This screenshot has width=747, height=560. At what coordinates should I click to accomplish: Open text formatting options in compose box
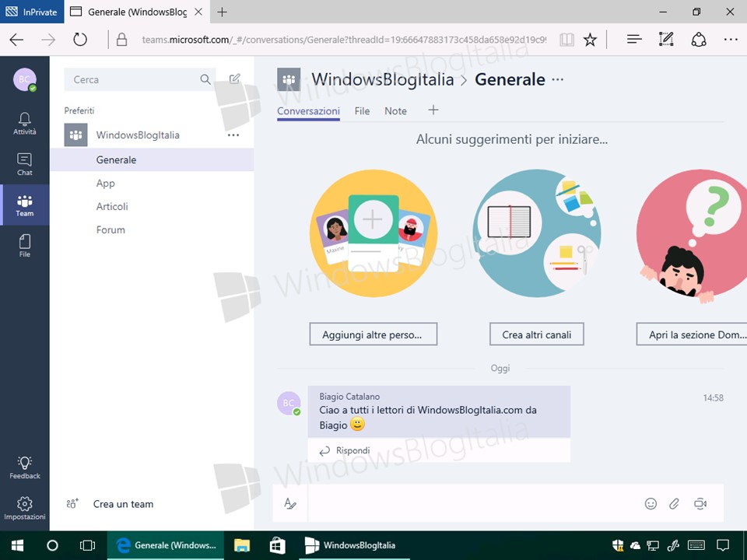coord(289,503)
